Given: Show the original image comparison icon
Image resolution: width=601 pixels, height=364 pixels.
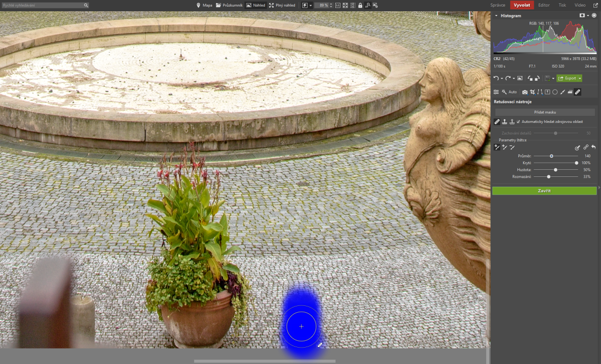Looking at the screenshot, I should 520,78.
